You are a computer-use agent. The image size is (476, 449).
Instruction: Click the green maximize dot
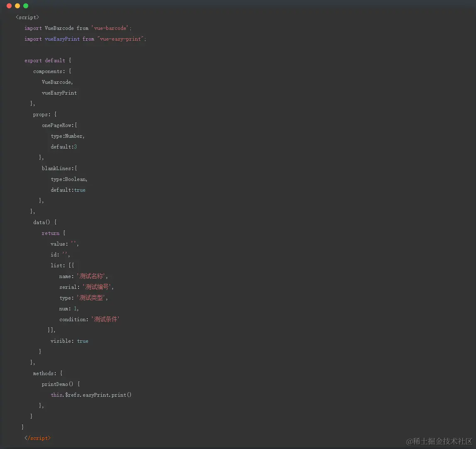click(26, 6)
